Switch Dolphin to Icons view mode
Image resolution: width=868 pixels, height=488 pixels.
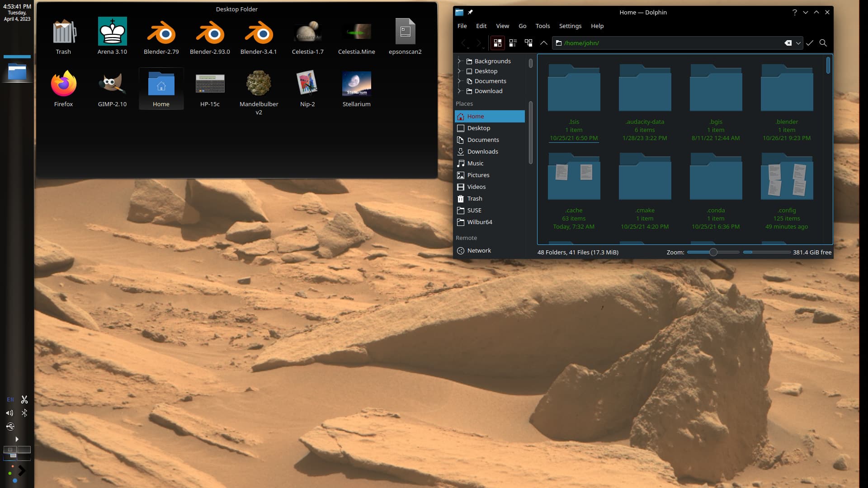(497, 43)
